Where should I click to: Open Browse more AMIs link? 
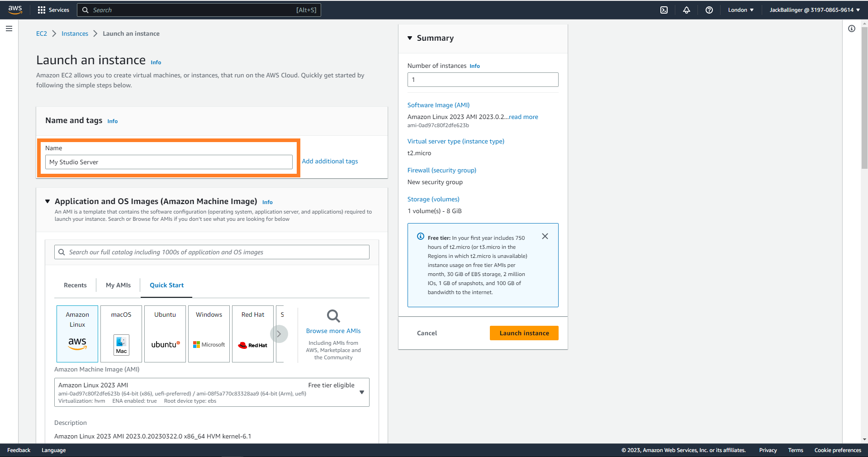333,331
